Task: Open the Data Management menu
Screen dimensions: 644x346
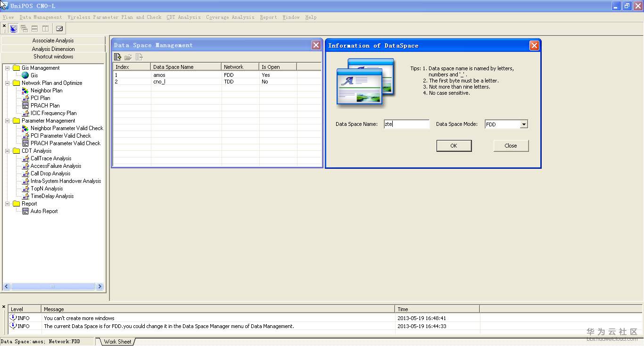Action: tap(41, 17)
